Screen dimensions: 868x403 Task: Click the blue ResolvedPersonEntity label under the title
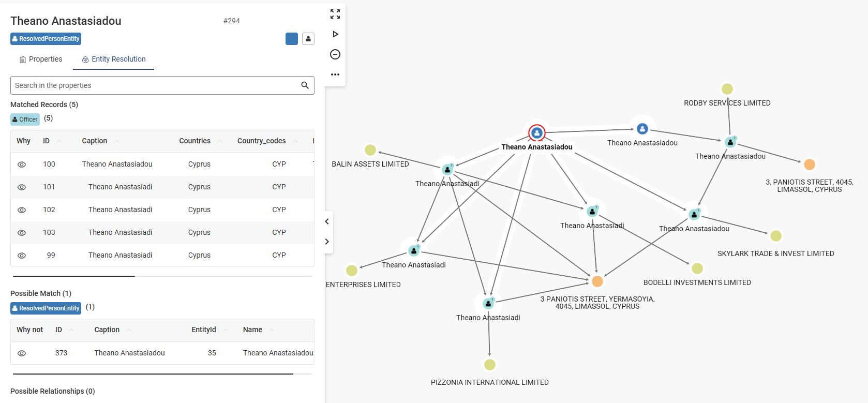coord(46,39)
